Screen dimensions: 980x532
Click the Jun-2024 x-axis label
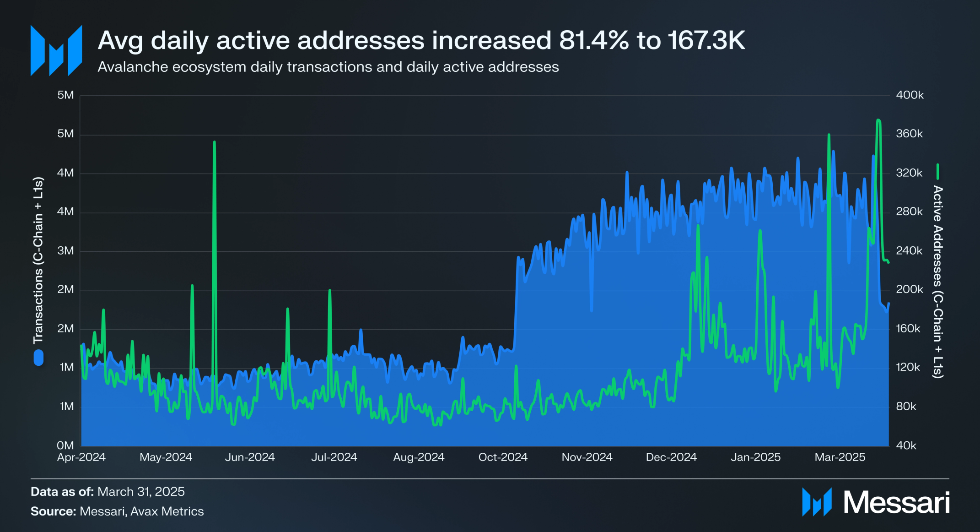[x=250, y=457]
